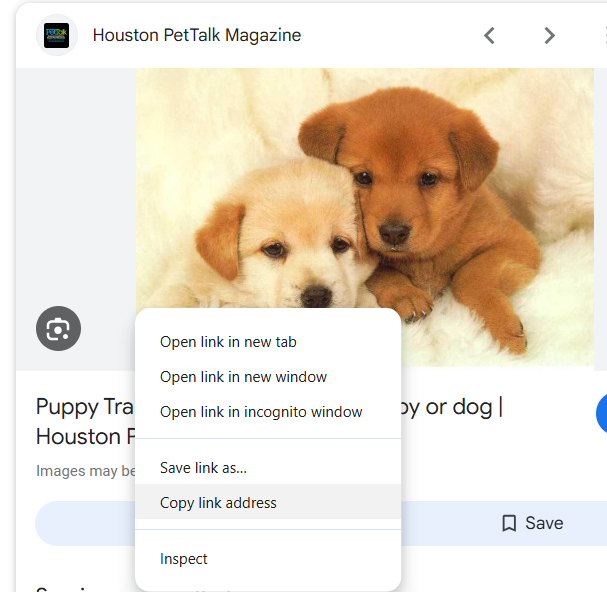
Task: Select Save link as... menu entry
Action: [203, 468]
